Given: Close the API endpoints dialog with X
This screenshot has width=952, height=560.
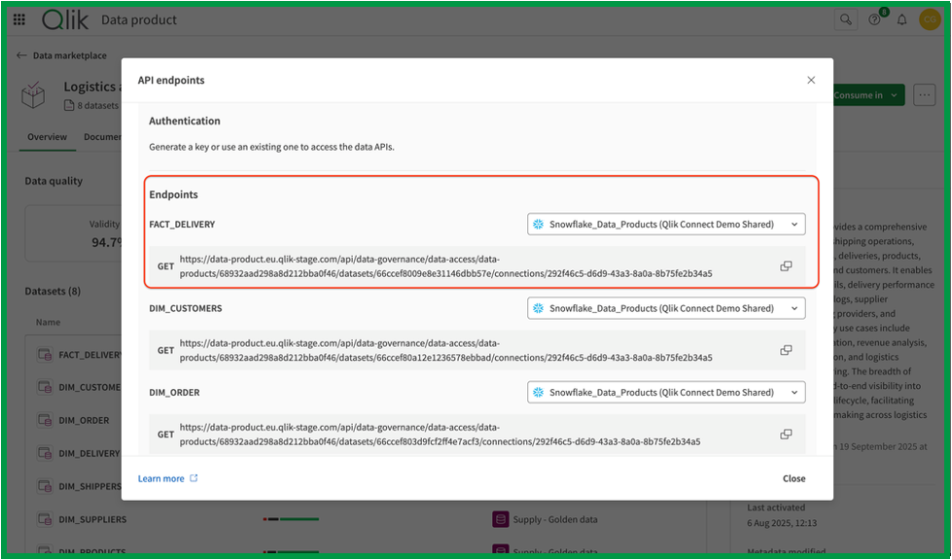Looking at the screenshot, I should pyautogui.click(x=811, y=80).
